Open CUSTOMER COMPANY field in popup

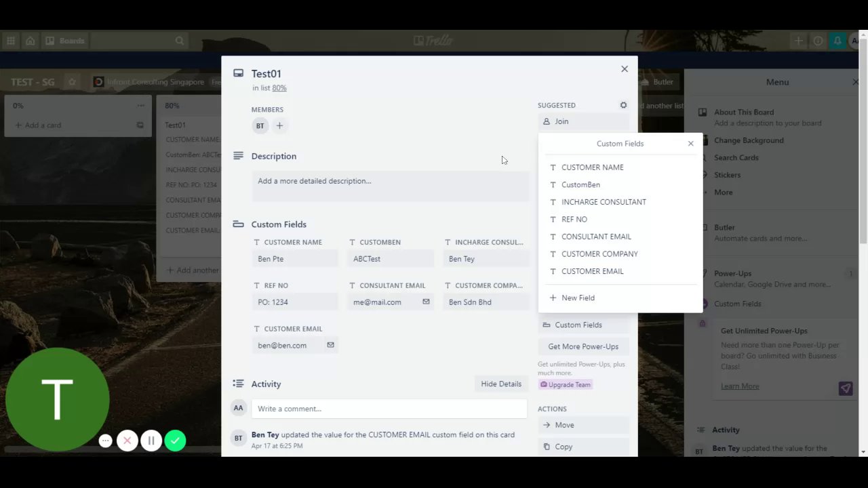click(x=620, y=253)
